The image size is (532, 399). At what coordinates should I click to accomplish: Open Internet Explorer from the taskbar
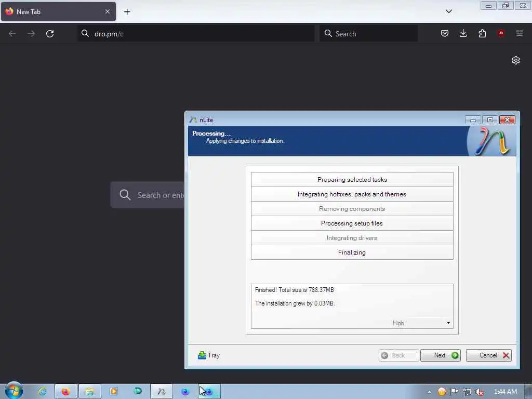pyautogui.click(x=42, y=392)
